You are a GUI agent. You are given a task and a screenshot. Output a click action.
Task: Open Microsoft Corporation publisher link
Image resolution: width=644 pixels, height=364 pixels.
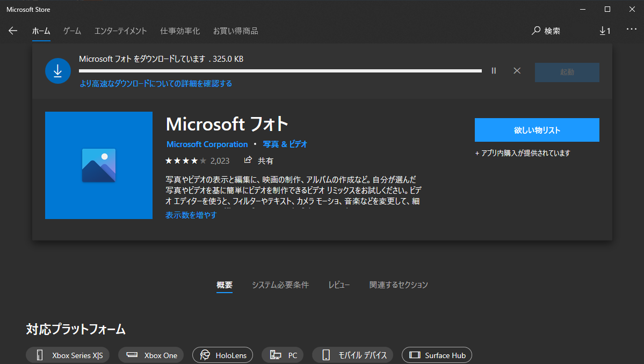pyautogui.click(x=207, y=144)
